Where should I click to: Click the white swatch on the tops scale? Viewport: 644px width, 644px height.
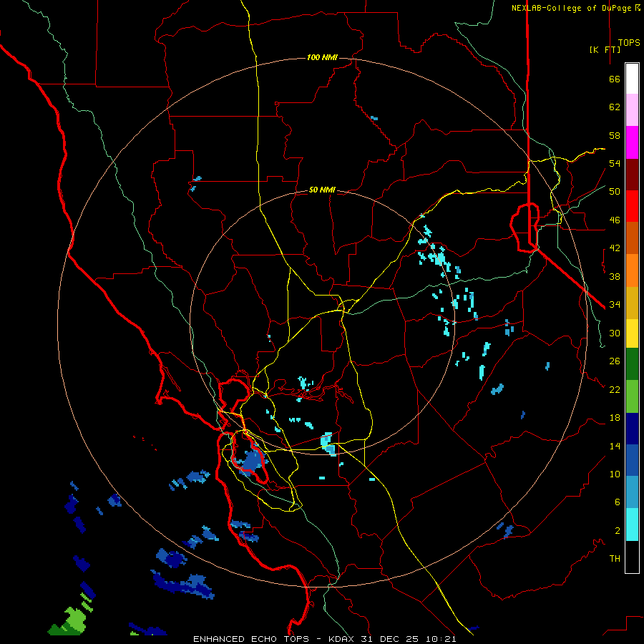pos(632,79)
